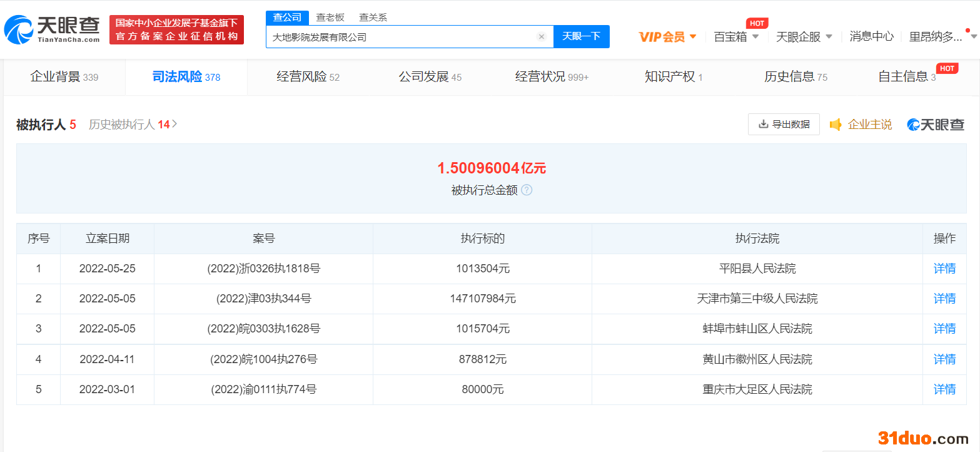Click the company name search input field
This screenshot has width=980, height=452.
pyautogui.click(x=400, y=37)
